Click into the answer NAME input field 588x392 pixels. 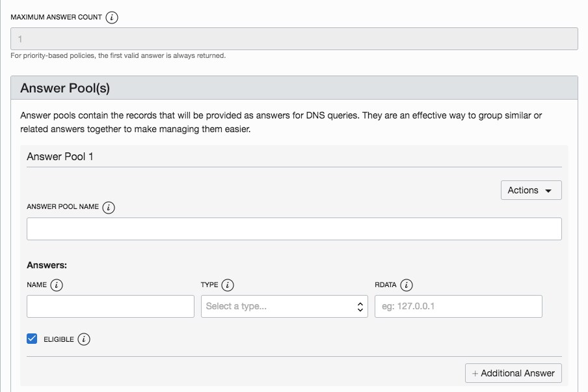[x=111, y=306]
